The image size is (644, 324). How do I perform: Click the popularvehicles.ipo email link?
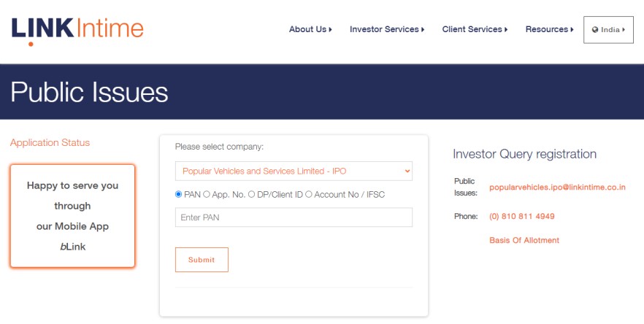coord(557,188)
